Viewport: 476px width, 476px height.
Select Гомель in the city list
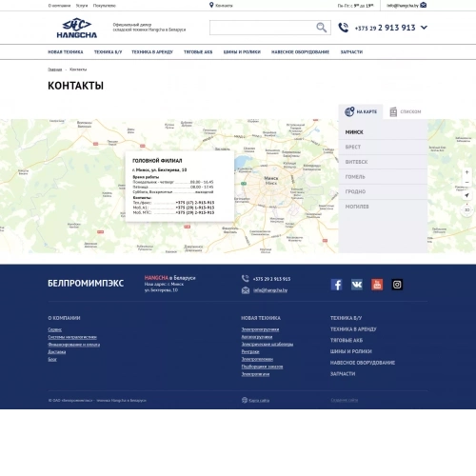[x=383, y=177]
